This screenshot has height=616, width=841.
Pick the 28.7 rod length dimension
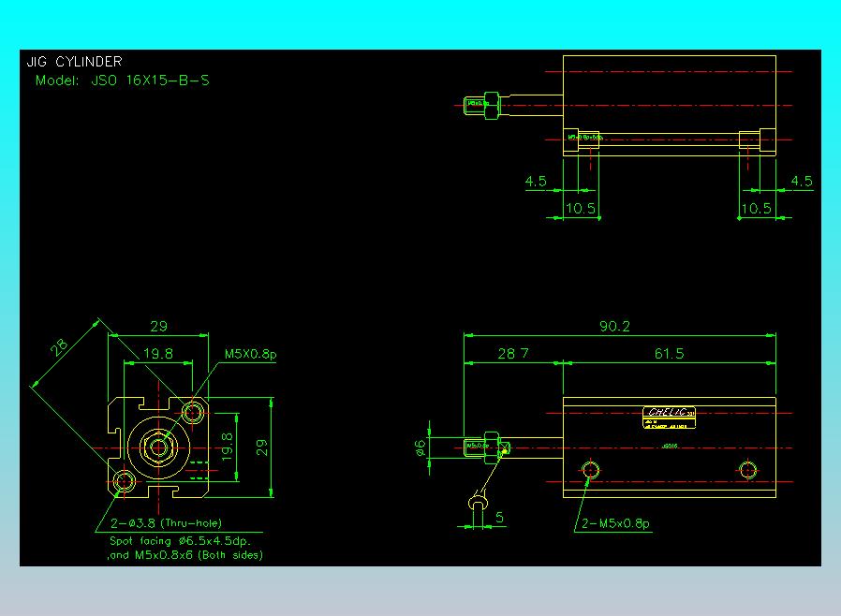pyautogui.click(x=513, y=353)
